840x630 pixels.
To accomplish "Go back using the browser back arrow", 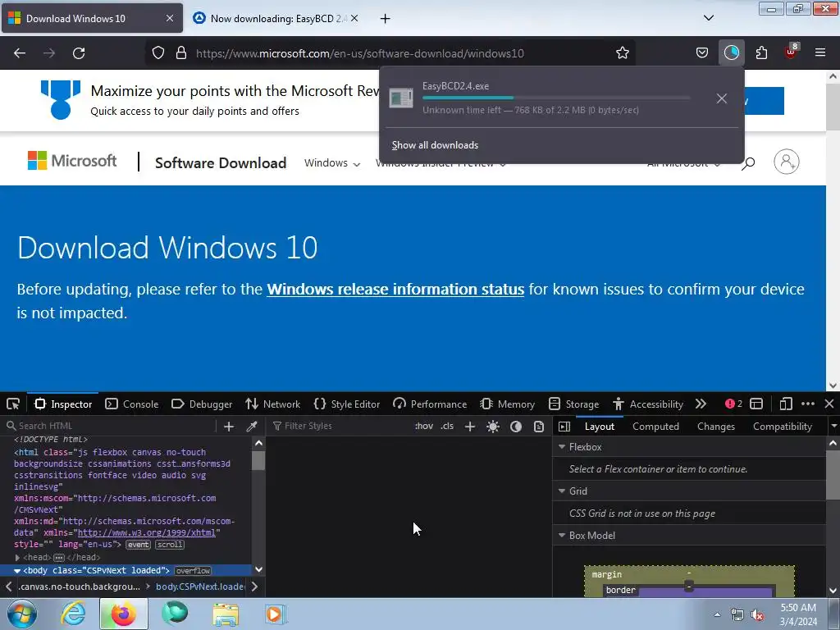I will click(20, 53).
